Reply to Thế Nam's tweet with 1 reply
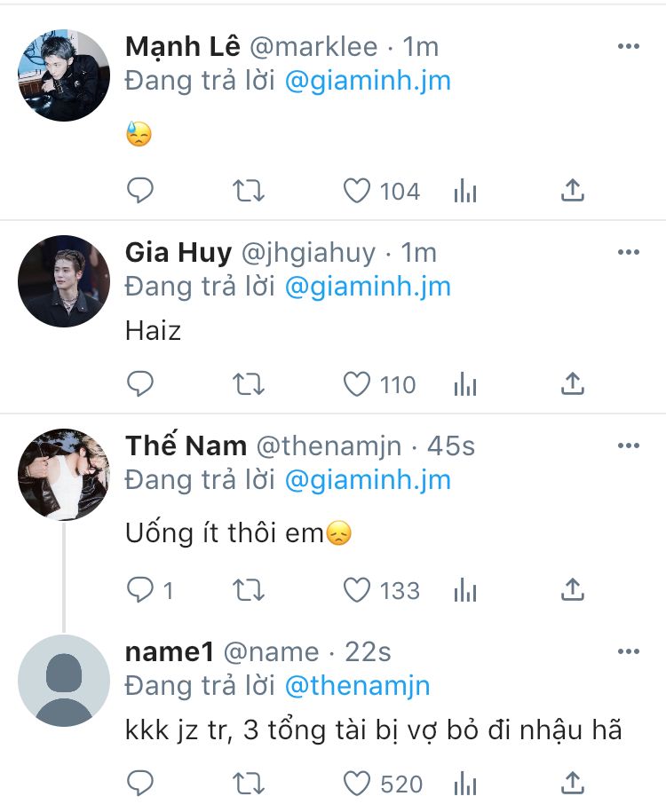The width and height of the screenshot is (666, 812). (140, 590)
